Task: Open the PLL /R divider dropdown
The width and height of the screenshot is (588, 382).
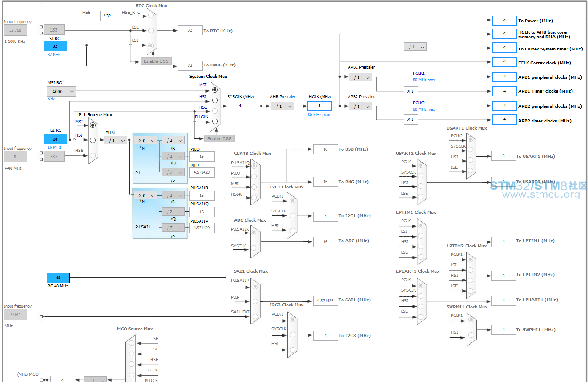Action: [173, 141]
